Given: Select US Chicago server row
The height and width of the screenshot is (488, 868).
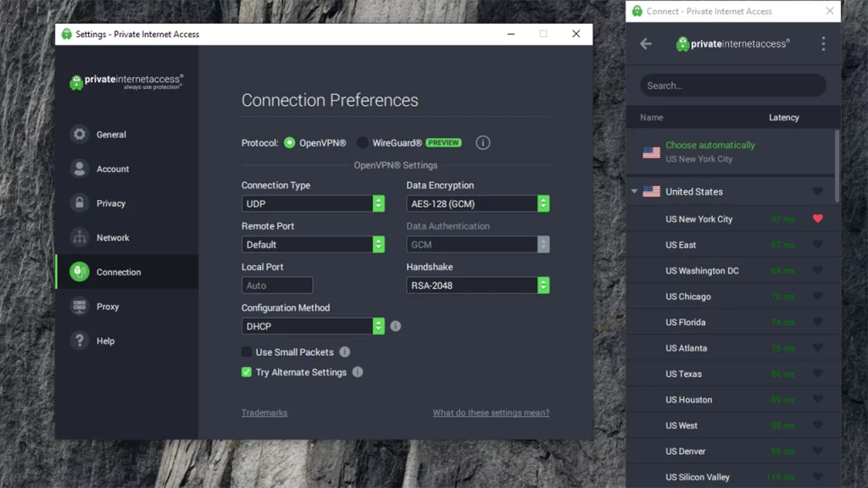Looking at the screenshot, I should (731, 297).
